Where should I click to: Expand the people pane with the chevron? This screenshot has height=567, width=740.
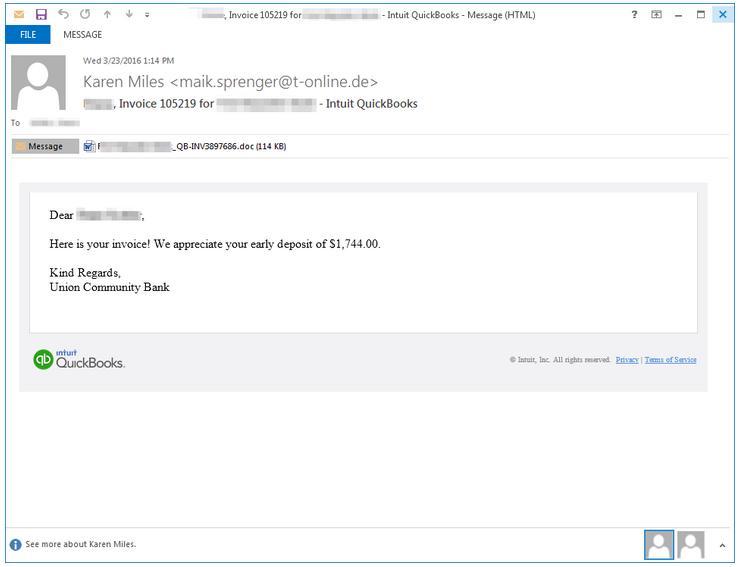(722, 546)
